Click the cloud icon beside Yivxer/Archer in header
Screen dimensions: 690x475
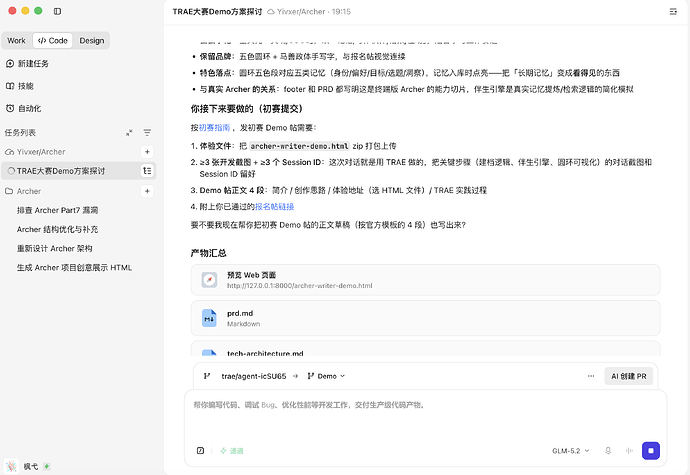point(271,11)
